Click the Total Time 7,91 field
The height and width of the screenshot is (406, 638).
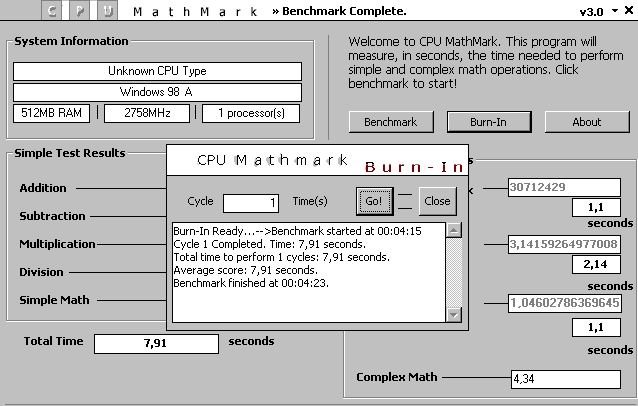(156, 344)
